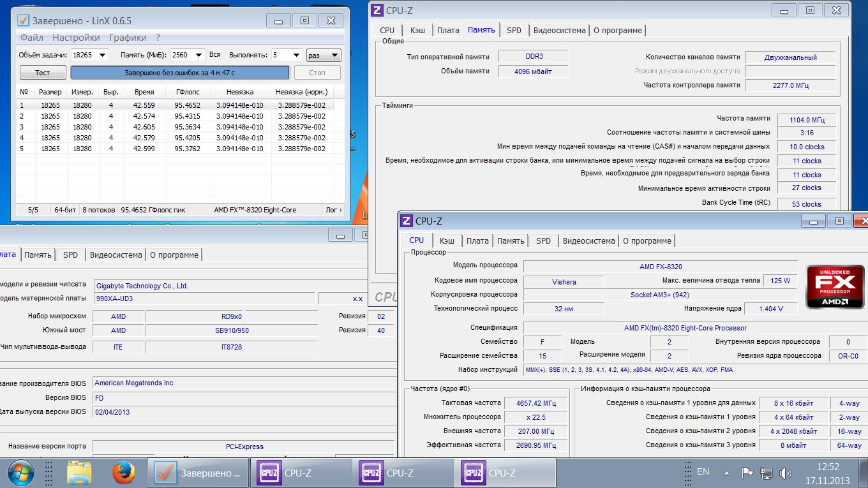This screenshot has width=868, height=488.
Task: Click the network icon in system tray
Action: click(x=767, y=473)
